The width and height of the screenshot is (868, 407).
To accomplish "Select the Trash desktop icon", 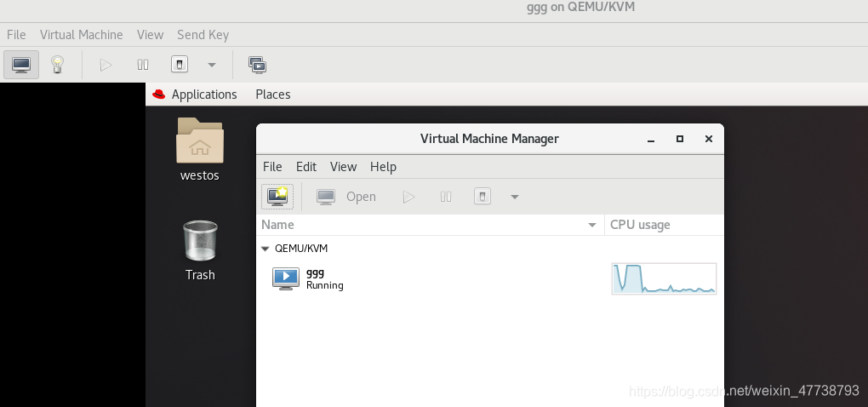I will (x=200, y=240).
